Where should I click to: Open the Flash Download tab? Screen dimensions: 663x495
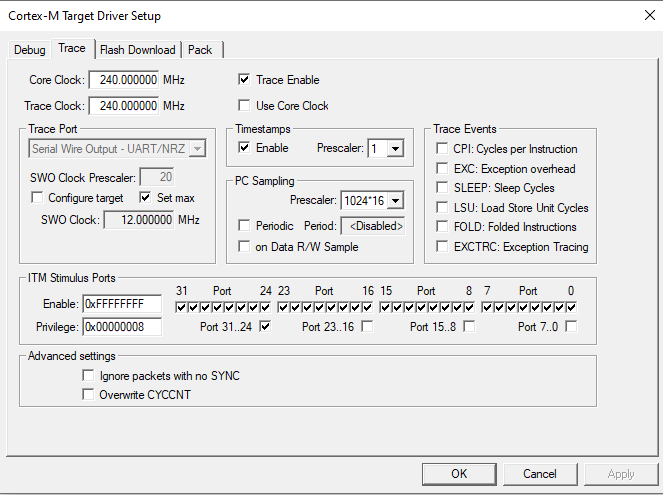tap(138, 50)
